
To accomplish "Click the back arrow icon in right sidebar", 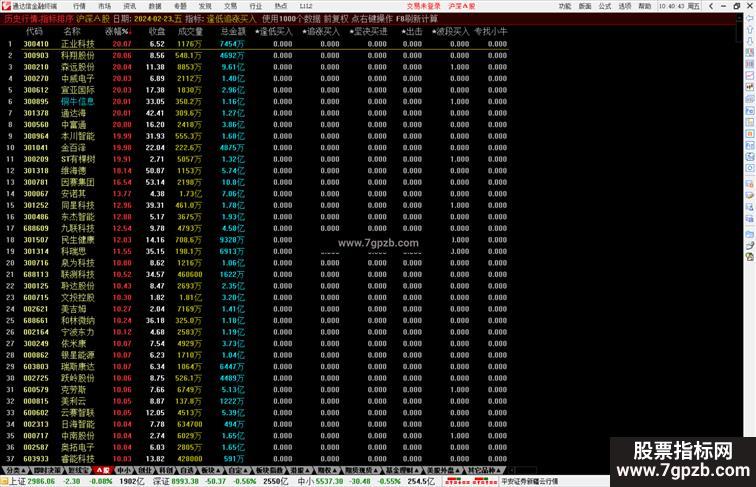I will tap(750, 18).
